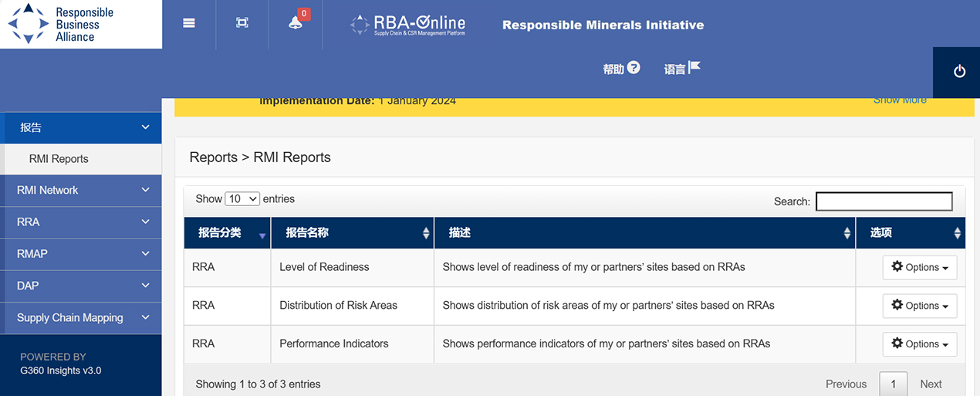The height and width of the screenshot is (396, 980).
Task: Click the Distribution of Risk Areas report name
Action: 338,306
